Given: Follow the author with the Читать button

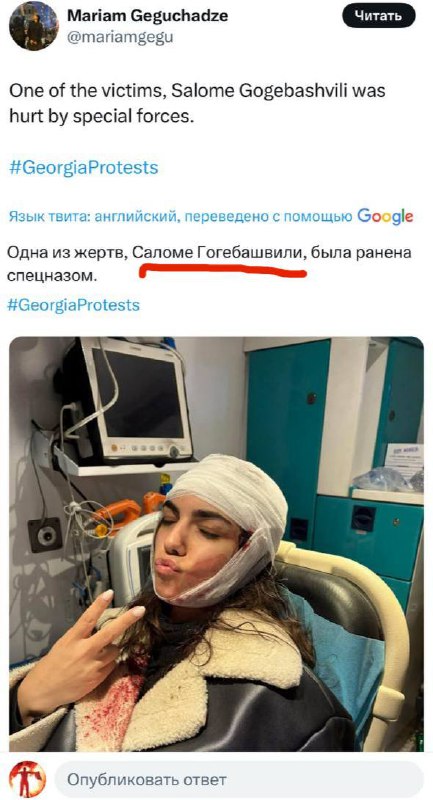Looking at the screenshot, I should click(378, 15).
